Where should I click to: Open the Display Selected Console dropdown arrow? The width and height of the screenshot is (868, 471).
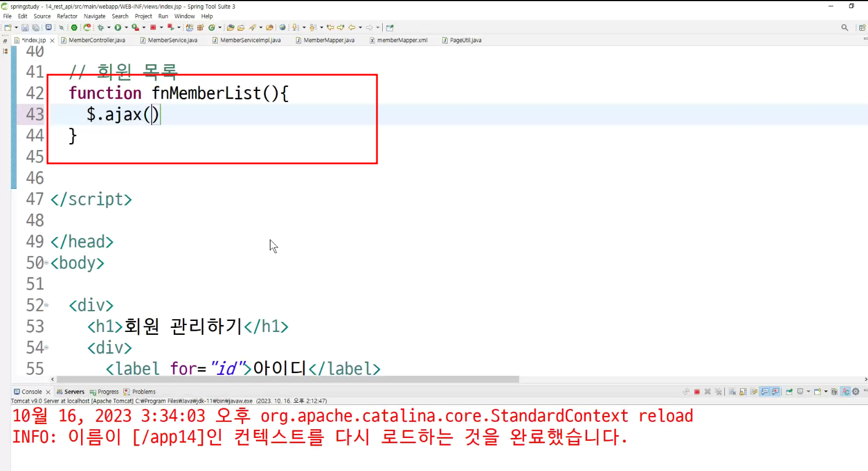(808, 392)
